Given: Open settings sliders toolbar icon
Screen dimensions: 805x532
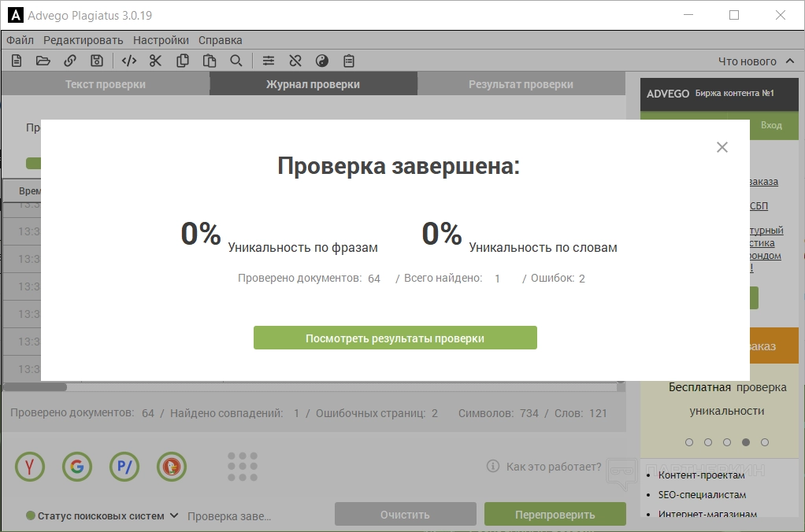Looking at the screenshot, I should pos(269,61).
